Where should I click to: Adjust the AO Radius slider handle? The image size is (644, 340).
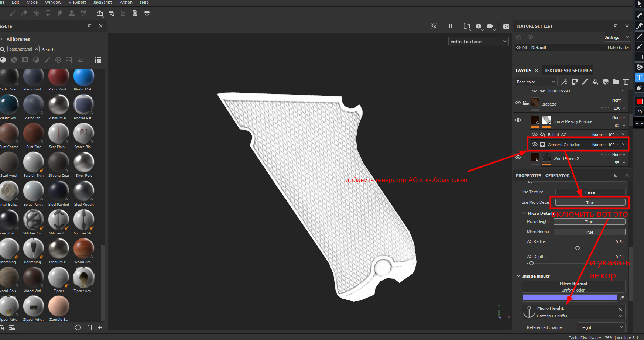point(578,248)
